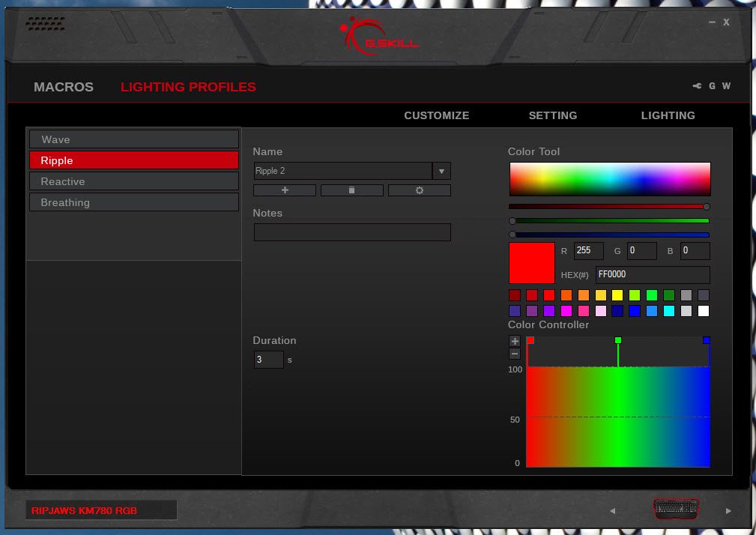Click the USB connection icon near G W
Viewport: 756px width, 535px height.
pos(697,86)
